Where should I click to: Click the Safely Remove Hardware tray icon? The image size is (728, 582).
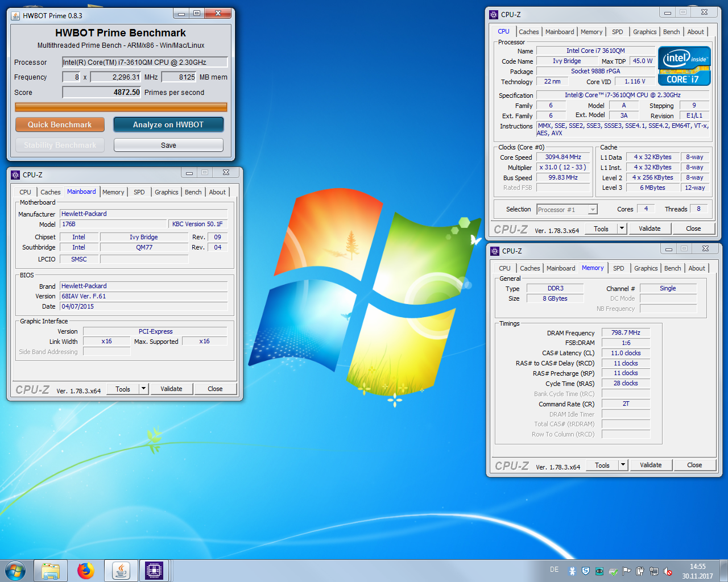point(613,571)
